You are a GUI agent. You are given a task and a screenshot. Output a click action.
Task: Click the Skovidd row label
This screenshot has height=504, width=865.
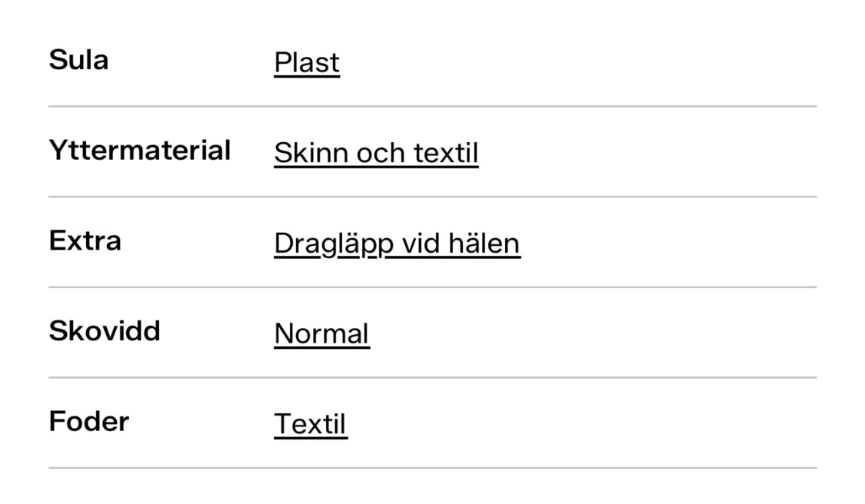click(x=105, y=331)
